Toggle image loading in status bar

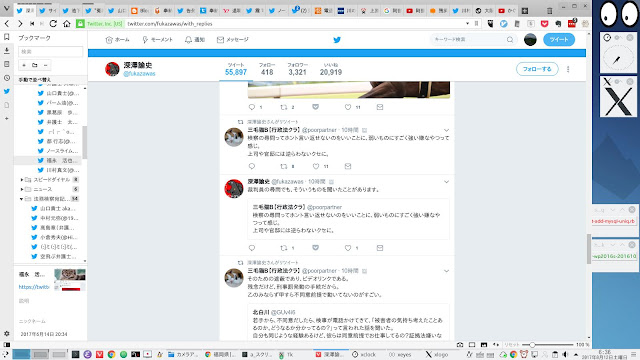[x=484, y=345]
